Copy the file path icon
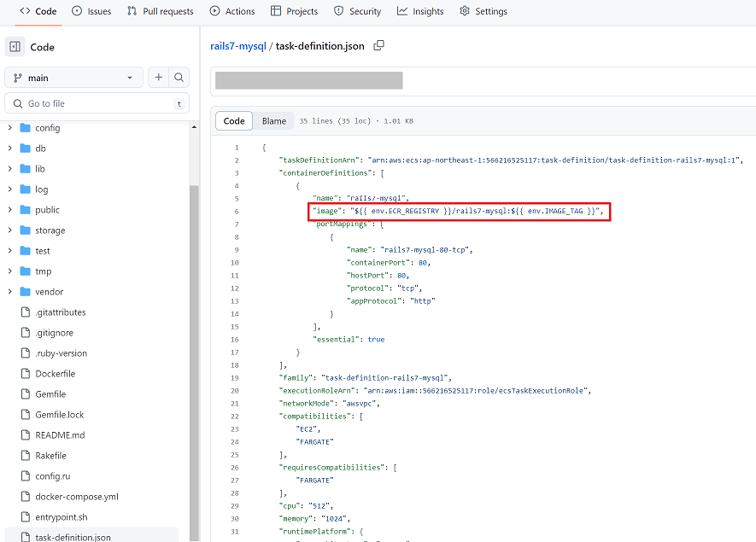Screen dimensions: 756x542 point(379,45)
